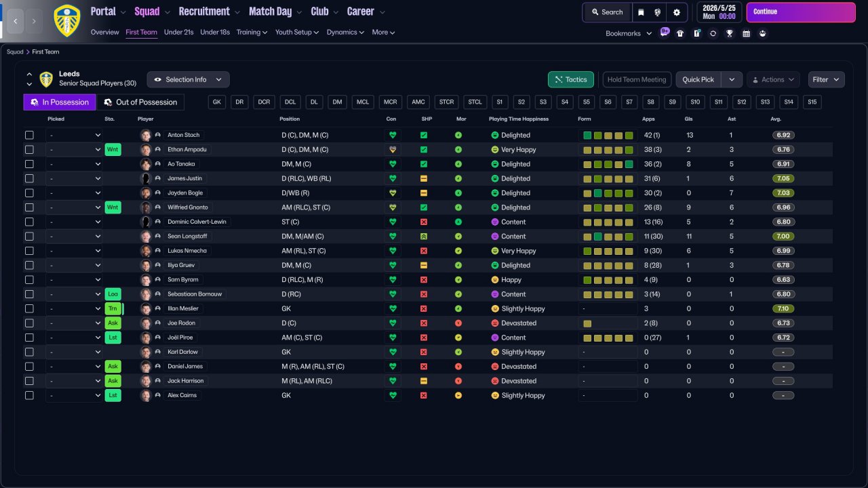Tick the checkbox for Ao Tanaka
Screen dimensions: 868x488
(29, 164)
